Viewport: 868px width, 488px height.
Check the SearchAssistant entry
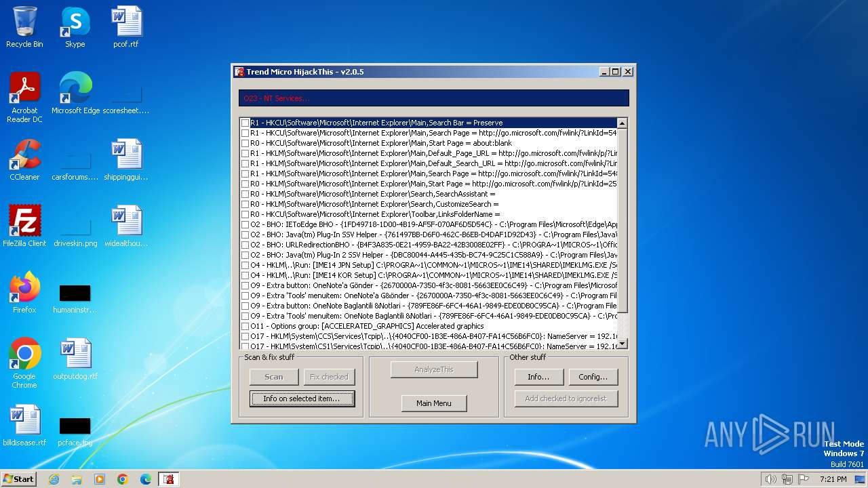tap(245, 194)
